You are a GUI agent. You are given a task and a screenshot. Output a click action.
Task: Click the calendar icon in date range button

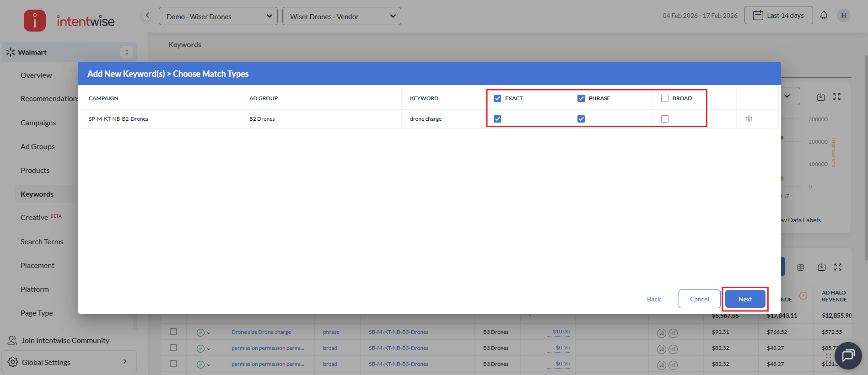point(758,15)
